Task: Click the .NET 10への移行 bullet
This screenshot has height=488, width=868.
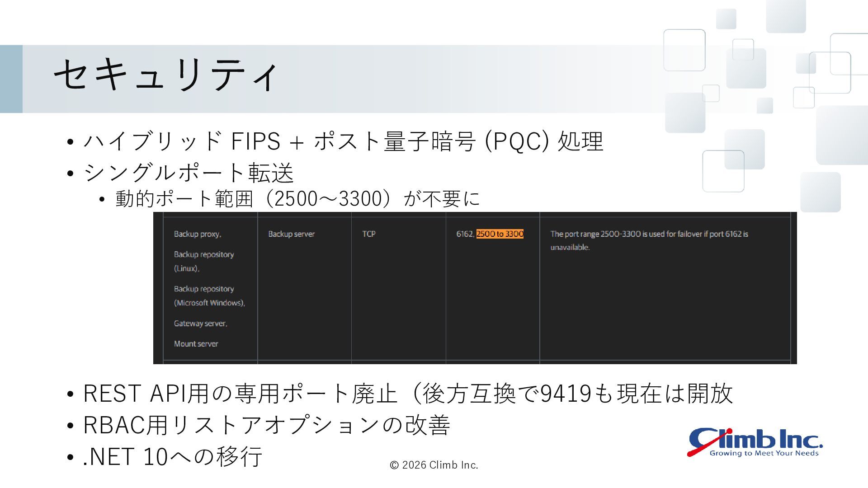Action: pos(172,456)
